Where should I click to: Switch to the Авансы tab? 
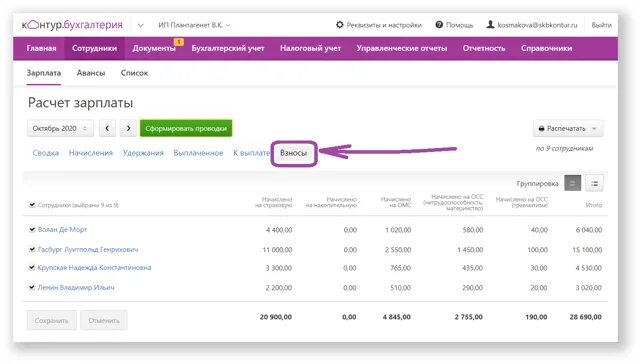click(91, 73)
